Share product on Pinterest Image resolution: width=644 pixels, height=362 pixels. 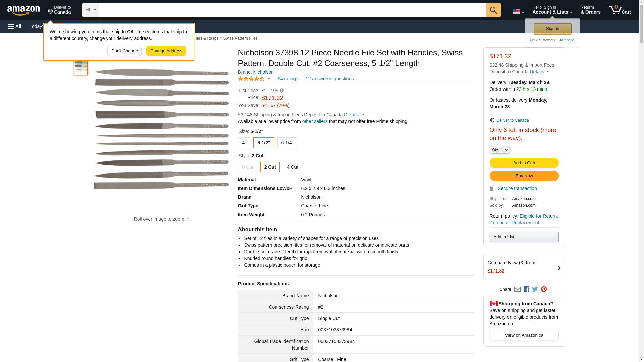(x=544, y=289)
